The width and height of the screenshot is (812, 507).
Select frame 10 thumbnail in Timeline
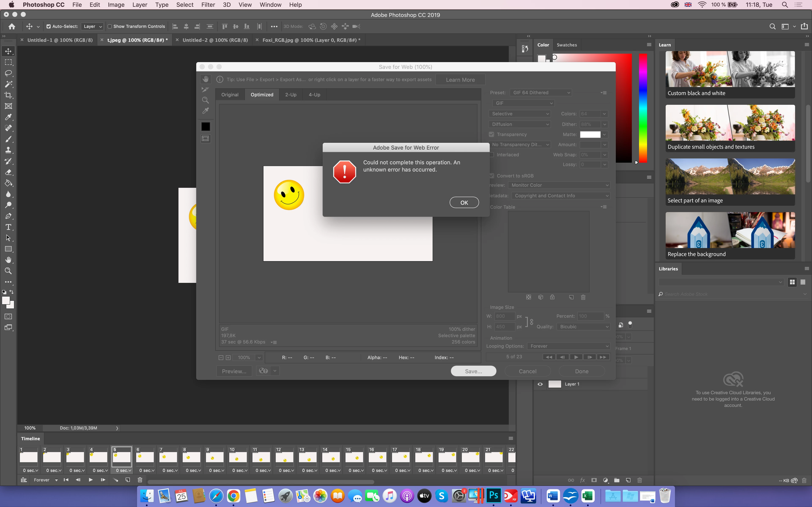(237, 457)
